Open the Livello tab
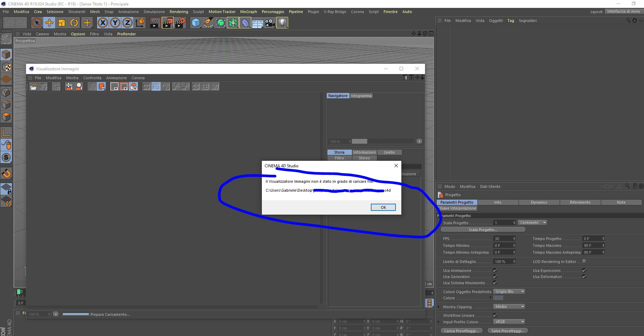The image size is (644, 336). tap(389, 152)
